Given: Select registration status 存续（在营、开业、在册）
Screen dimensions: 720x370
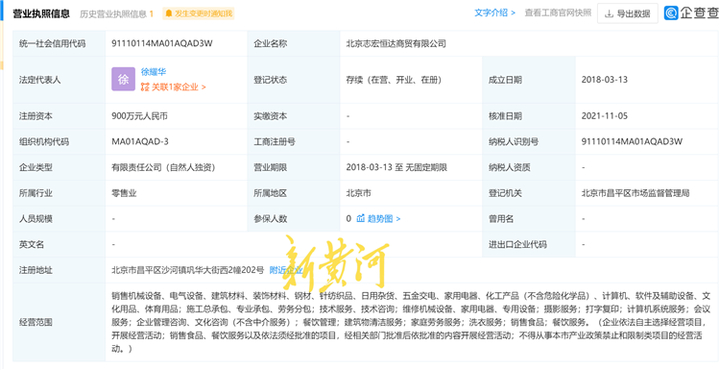Looking at the screenshot, I should point(394,80).
